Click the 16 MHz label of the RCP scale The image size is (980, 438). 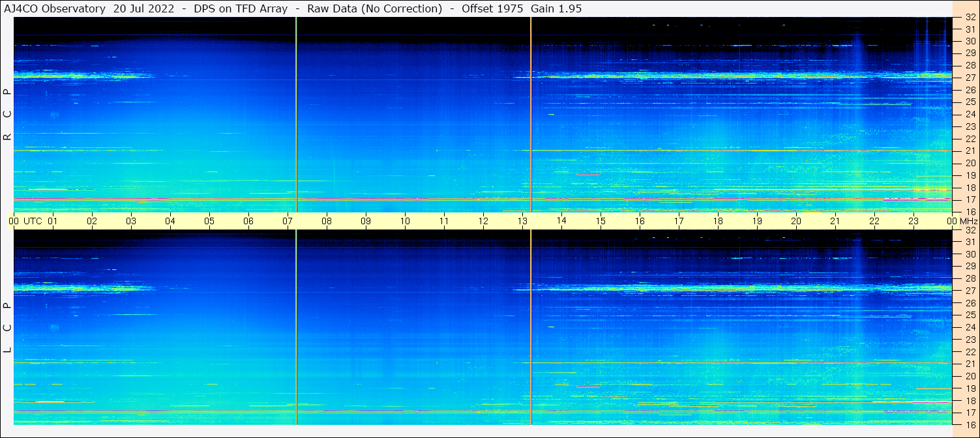click(970, 212)
